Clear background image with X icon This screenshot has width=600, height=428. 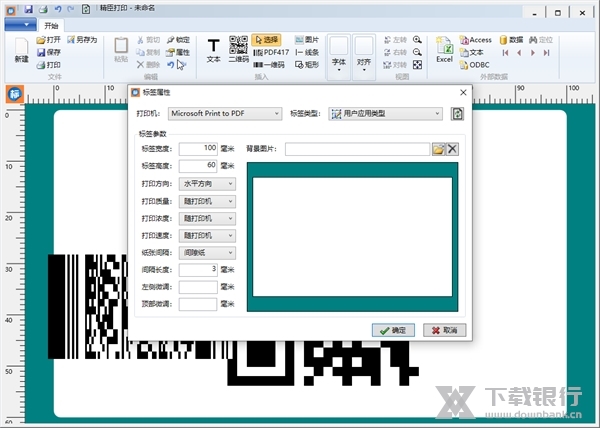(x=452, y=149)
